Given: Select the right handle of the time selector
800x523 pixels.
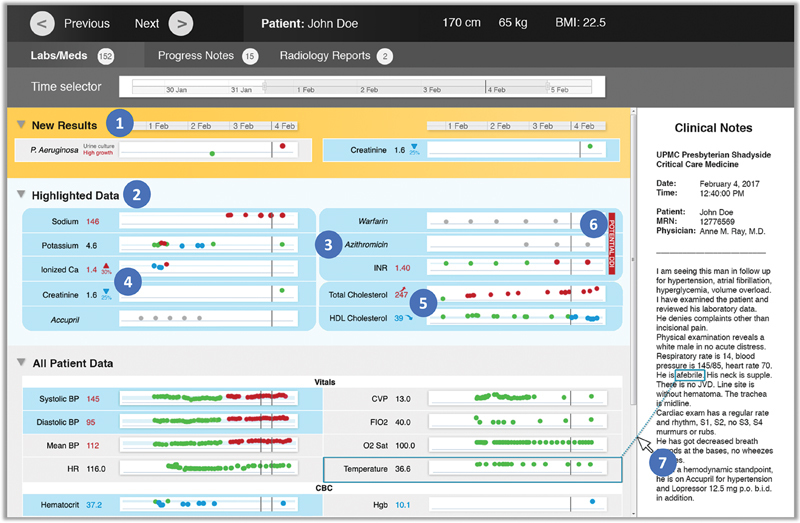Looking at the screenshot, I should tap(547, 86).
